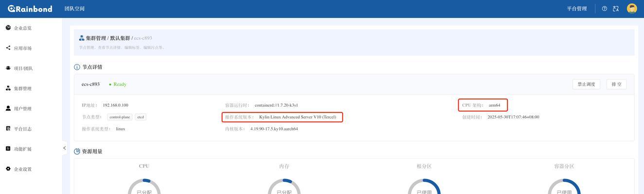This screenshot has height=194, width=644.
Task: Click the 节点详情 info icon
Action: click(77, 67)
